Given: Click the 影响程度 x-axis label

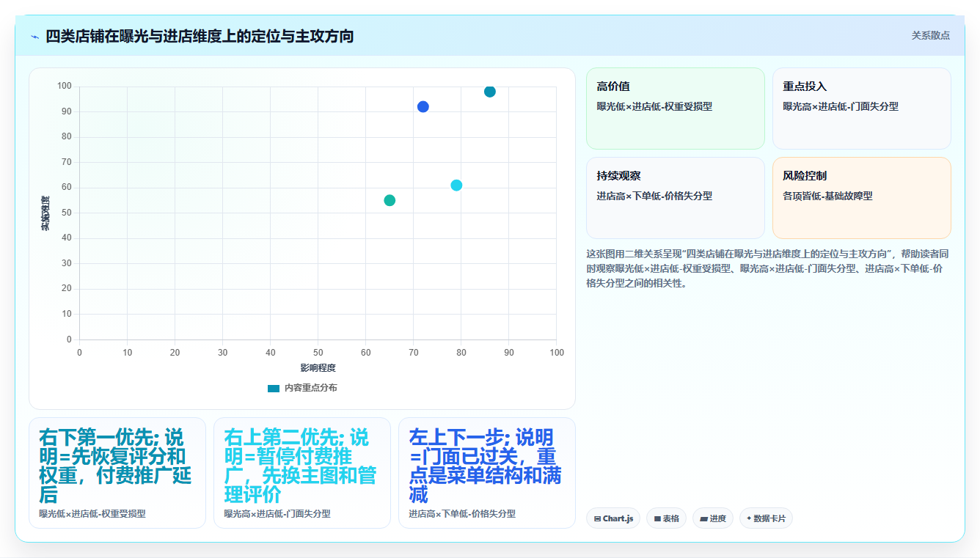Looking at the screenshot, I should [x=318, y=368].
